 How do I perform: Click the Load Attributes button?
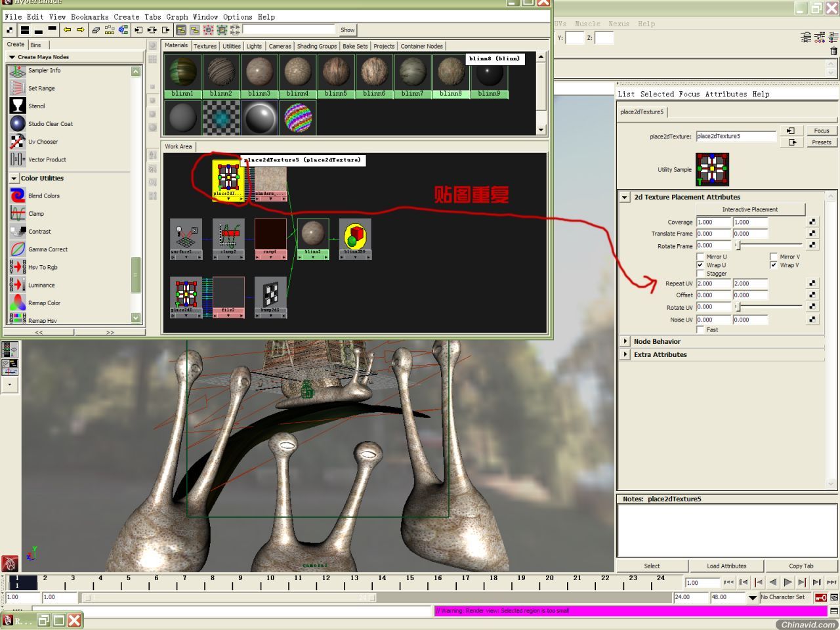(x=726, y=566)
